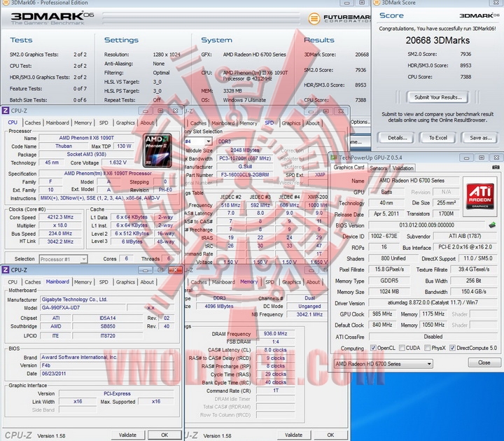The height and width of the screenshot is (441, 504).
Task: Click the camera screenshot icon in GPU-Z
Action: [496, 167]
